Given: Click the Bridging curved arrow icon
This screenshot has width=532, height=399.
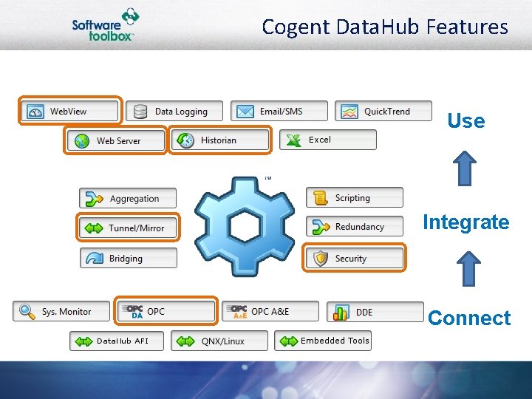Looking at the screenshot, I should click(95, 258).
